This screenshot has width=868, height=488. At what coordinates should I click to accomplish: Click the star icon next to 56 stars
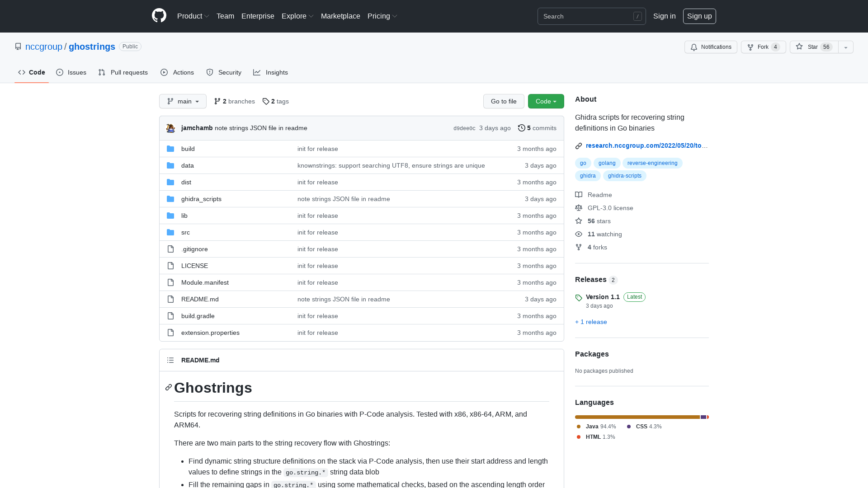579,221
